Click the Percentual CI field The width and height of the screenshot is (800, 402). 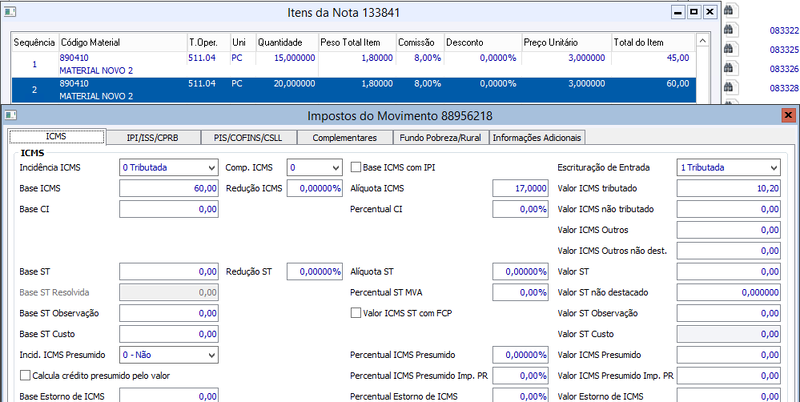click(521, 209)
